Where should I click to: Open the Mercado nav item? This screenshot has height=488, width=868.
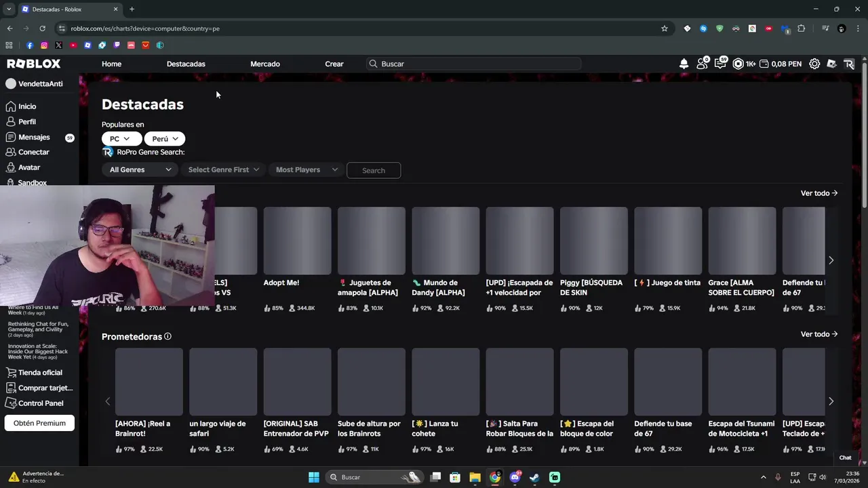click(265, 64)
